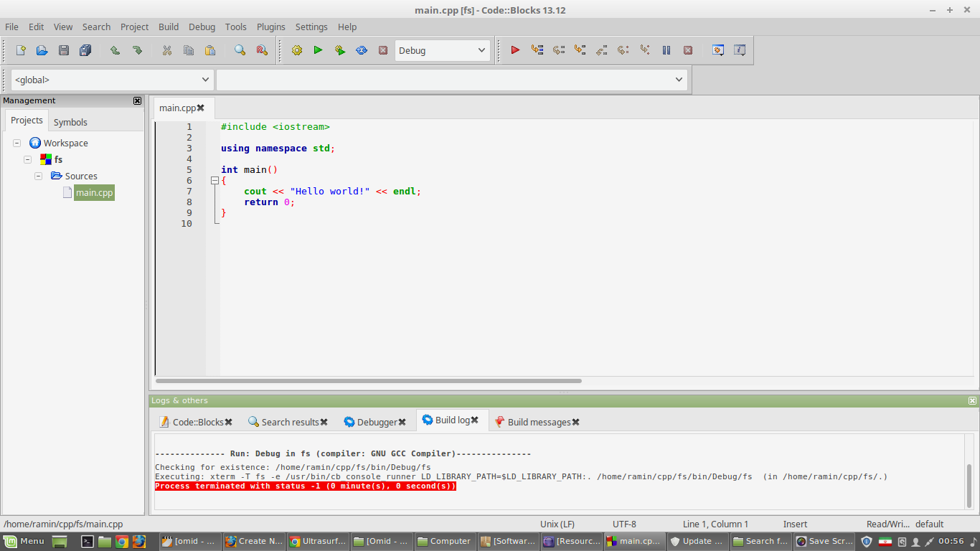Click the New file toolbar icon

tap(21, 50)
